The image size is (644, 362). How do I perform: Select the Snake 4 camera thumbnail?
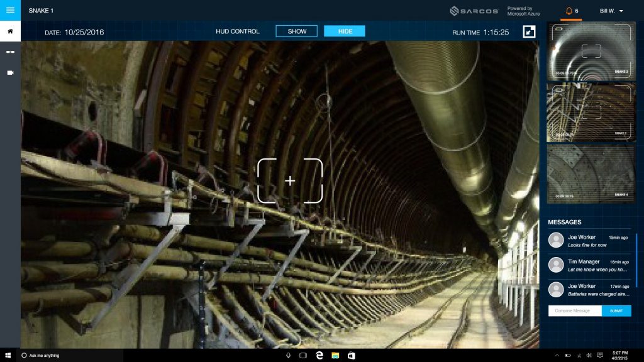pyautogui.click(x=589, y=175)
